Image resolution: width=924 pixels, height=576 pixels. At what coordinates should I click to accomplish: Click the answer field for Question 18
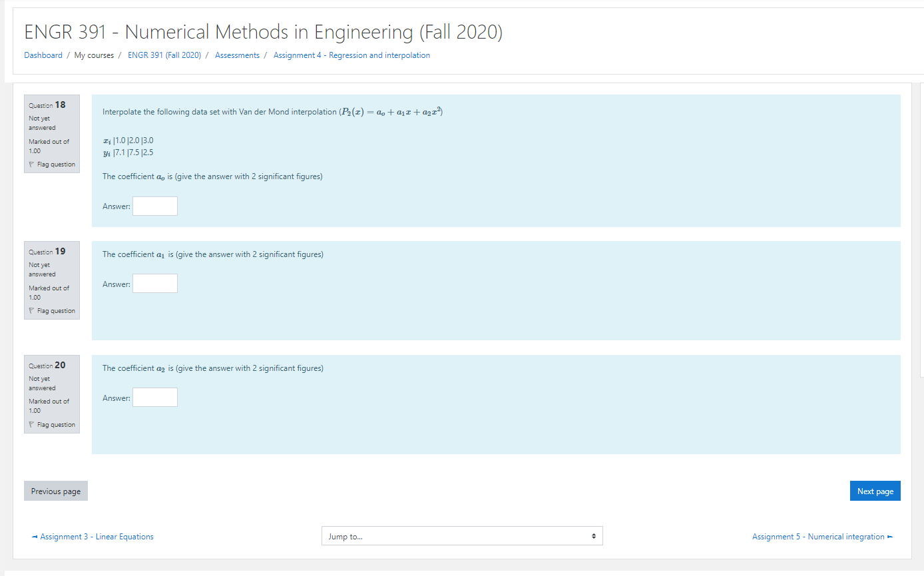154,206
